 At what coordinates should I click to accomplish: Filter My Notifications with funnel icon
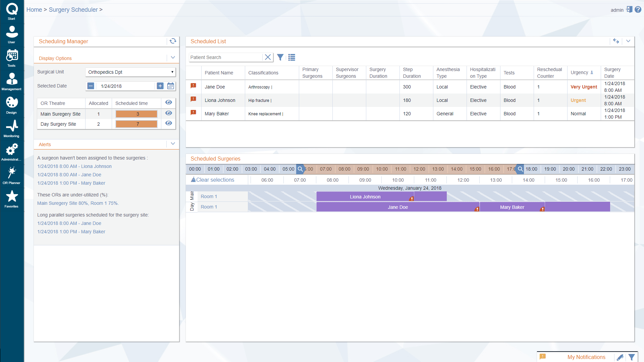pos(632,357)
